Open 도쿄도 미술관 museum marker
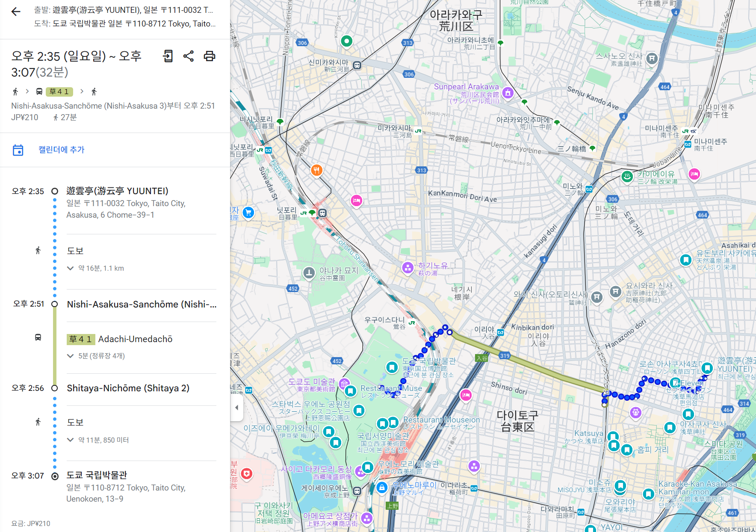Viewport: 756px width, 532px height. tap(344, 384)
